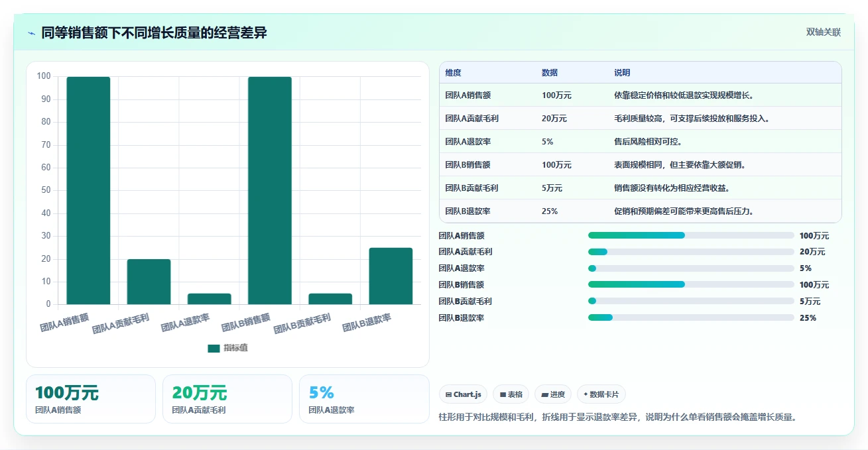Click the 团队B贡献毛利 table row label
Screen dimensions: 868x450
click(x=472, y=188)
